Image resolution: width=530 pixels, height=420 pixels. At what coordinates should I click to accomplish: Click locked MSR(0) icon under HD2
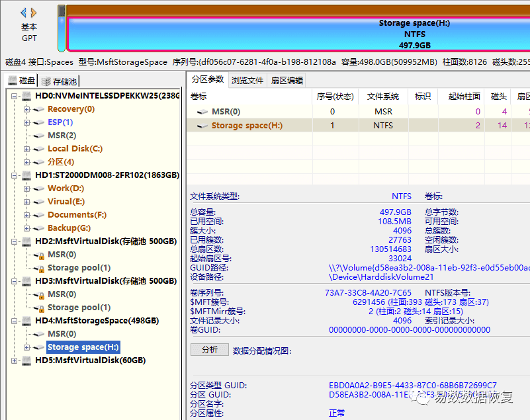pos(40,255)
